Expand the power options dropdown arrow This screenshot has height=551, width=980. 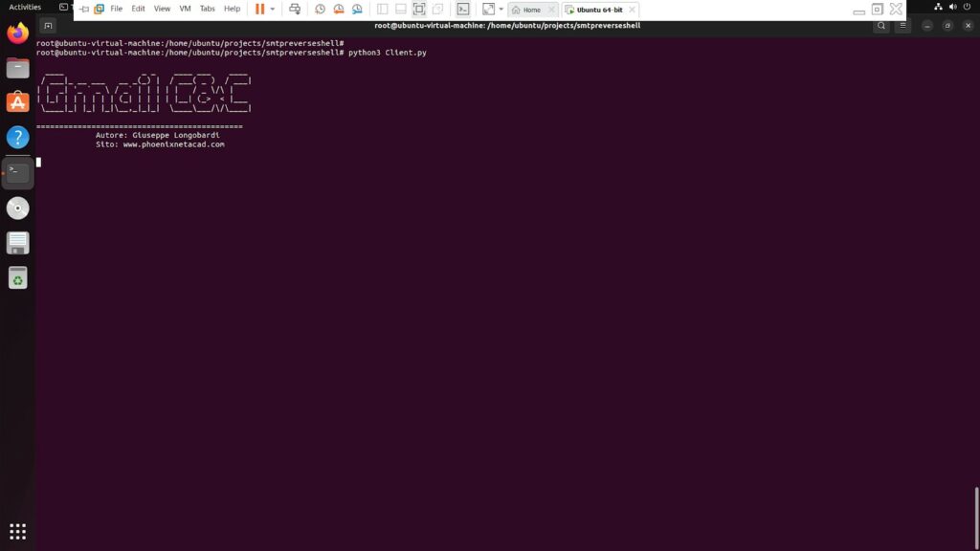(x=273, y=10)
